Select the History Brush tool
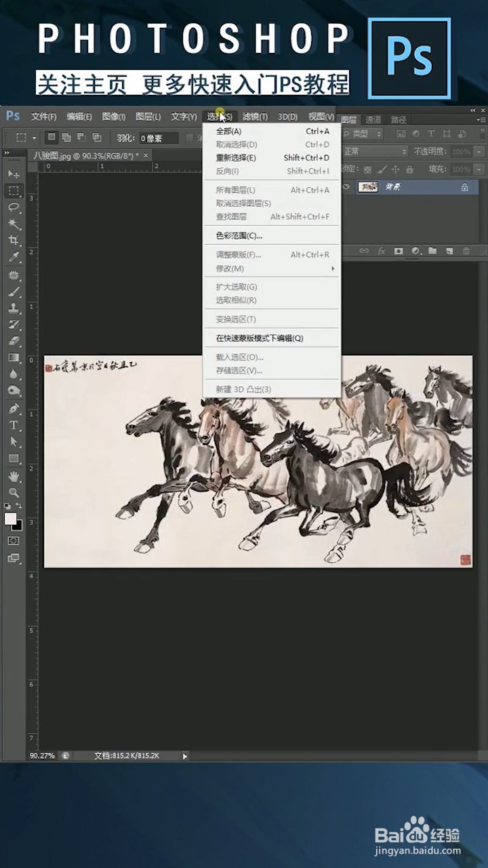This screenshot has width=488, height=868. pos(14,325)
